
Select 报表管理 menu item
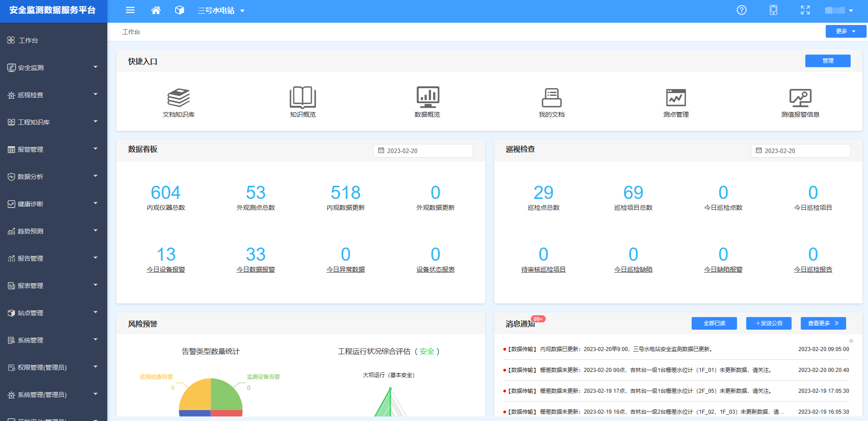click(54, 286)
